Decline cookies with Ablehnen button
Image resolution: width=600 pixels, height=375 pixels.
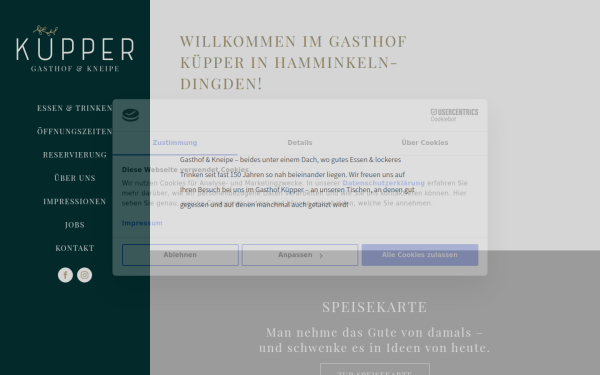(x=180, y=255)
